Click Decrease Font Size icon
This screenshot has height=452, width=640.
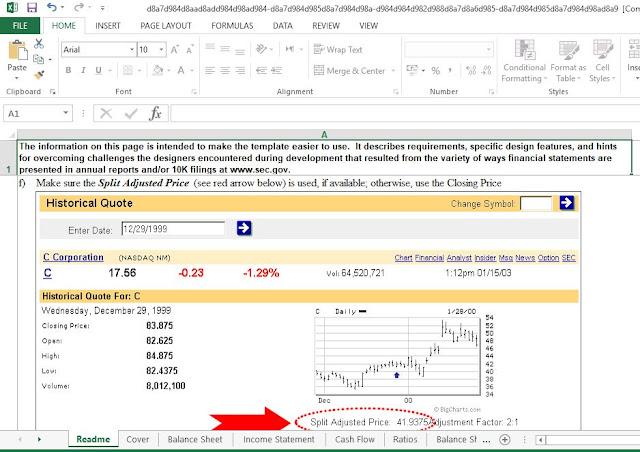190,49
